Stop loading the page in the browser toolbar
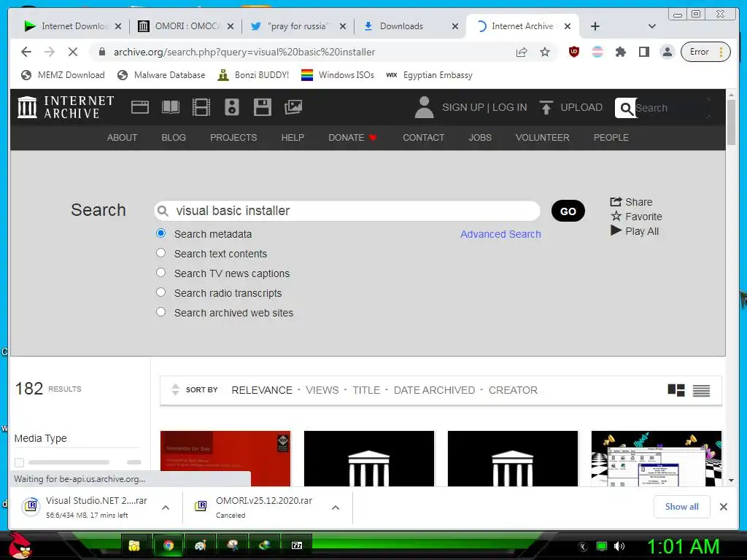The width and height of the screenshot is (747, 560). click(x=72, y=52)
